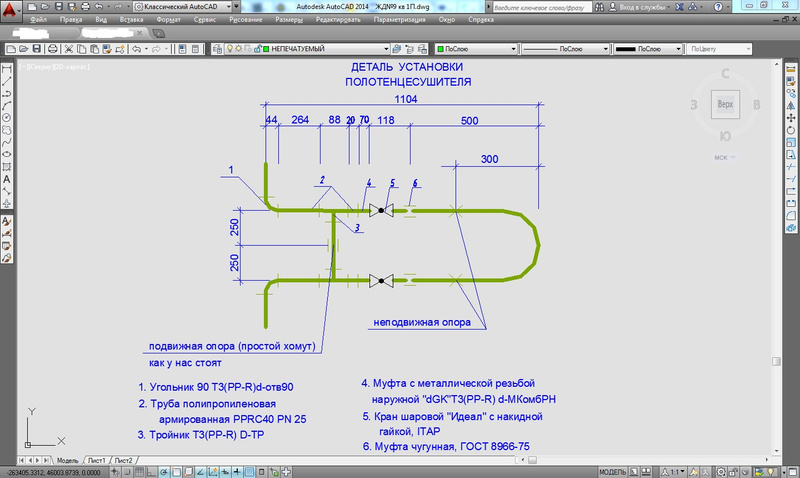
Task: Click the МСК coordinate system label
Action: pyautogui.click(x=720, y=158)
